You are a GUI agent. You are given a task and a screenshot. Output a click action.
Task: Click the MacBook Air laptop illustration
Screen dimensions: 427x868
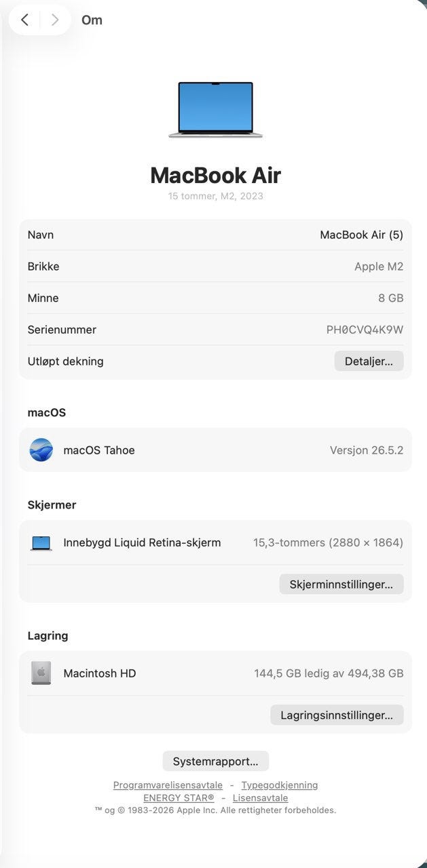215,110
